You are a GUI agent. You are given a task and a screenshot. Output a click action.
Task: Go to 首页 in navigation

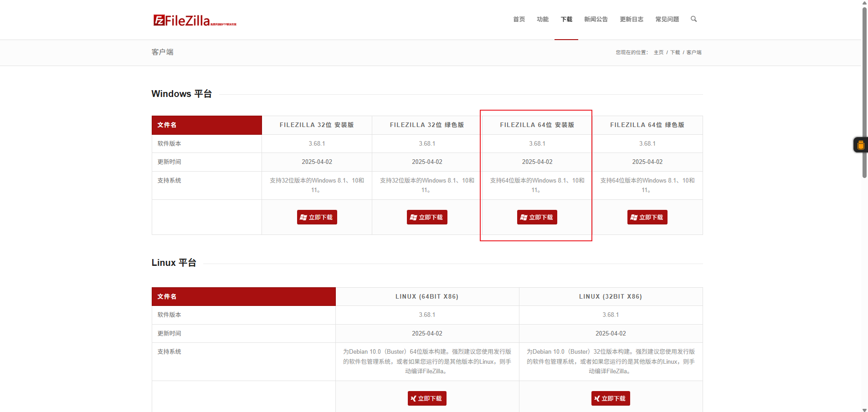[519, 19]
